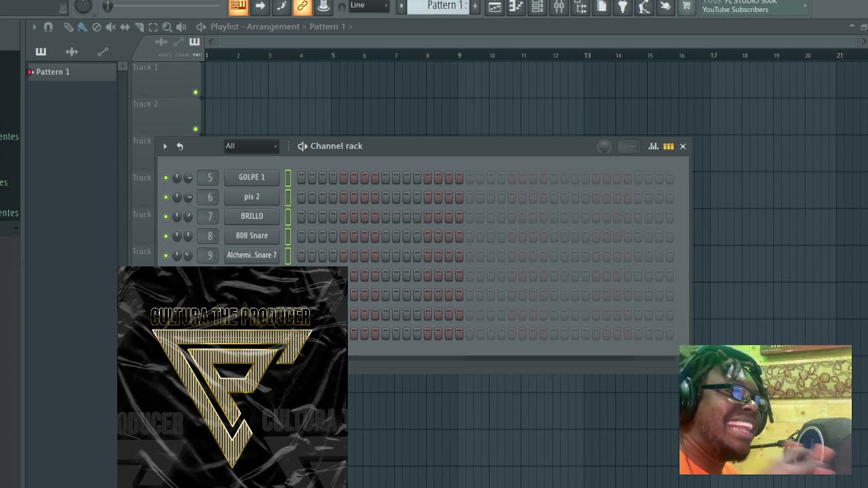Toggle GOLPE 1 channel select indicator

(x=288, y=178)
